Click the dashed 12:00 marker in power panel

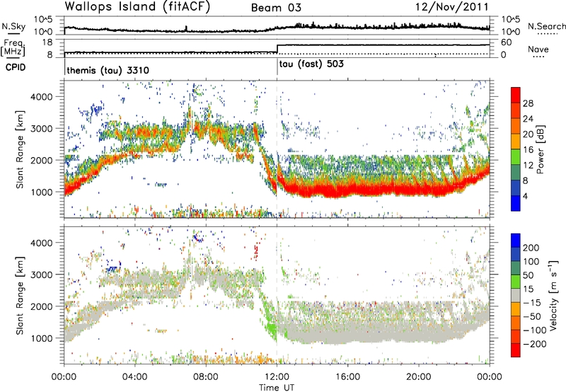pyautogui.click(x=277, y=149)
